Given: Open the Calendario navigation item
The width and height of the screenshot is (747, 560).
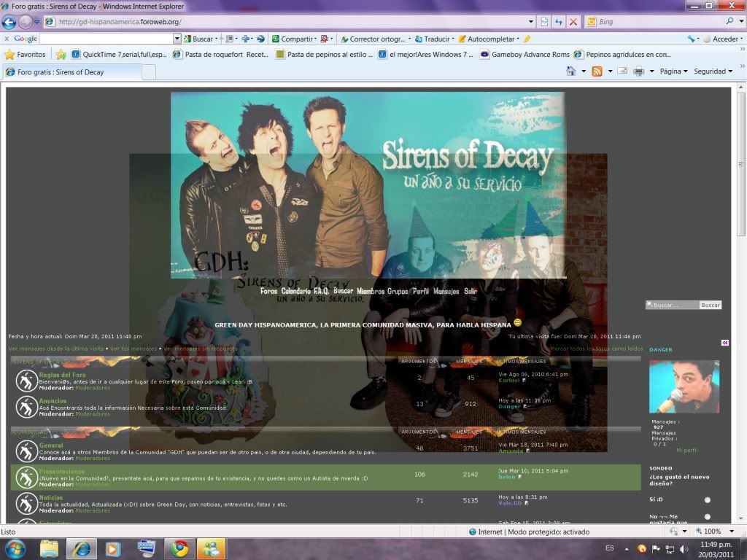Looking at the screenshot, I should tap(296, 291).
